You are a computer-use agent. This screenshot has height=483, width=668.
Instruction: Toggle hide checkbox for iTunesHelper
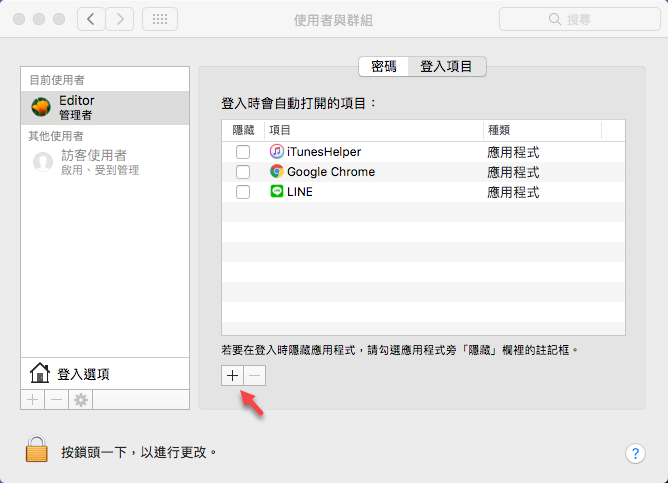[x=243, y=152]
